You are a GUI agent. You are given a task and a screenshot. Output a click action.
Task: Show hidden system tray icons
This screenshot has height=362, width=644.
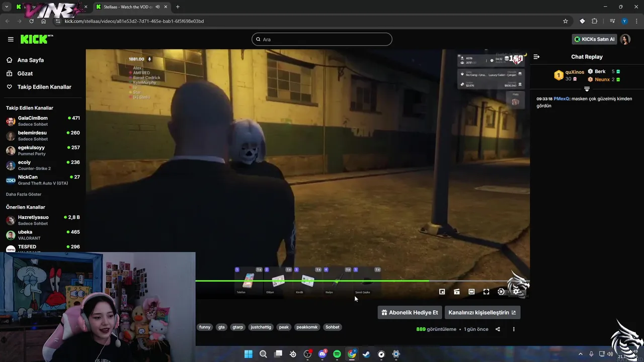tap(580, 354)
